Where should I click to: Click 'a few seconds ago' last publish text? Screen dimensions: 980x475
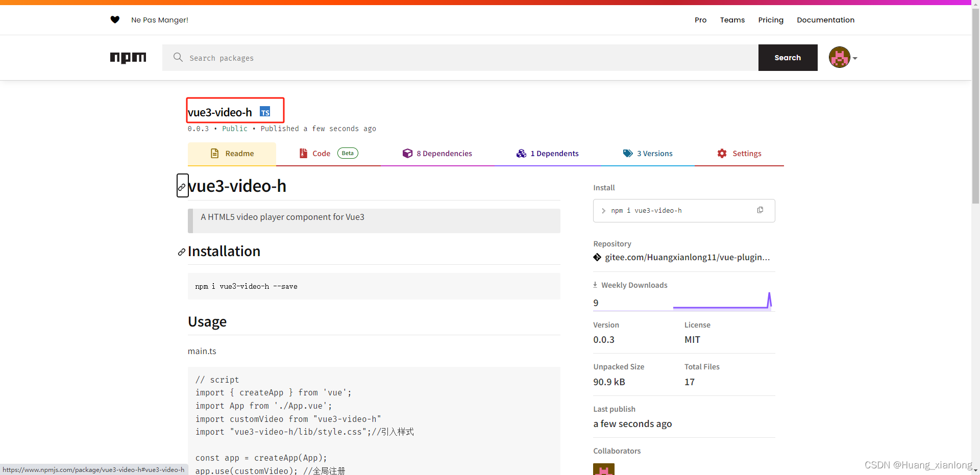point(632,424)
